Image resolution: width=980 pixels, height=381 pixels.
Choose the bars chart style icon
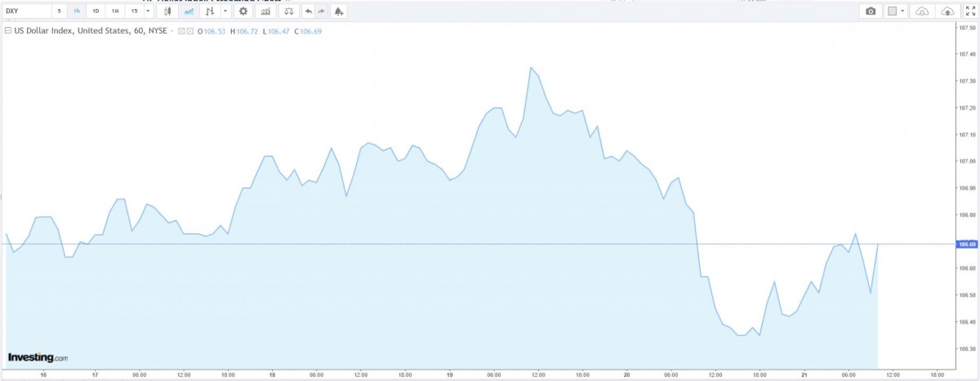coord(210,11)
